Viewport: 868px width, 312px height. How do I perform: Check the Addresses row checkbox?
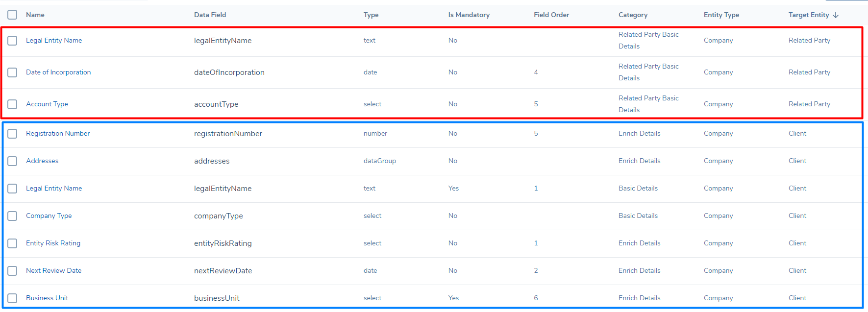click(x=12, y=161)
